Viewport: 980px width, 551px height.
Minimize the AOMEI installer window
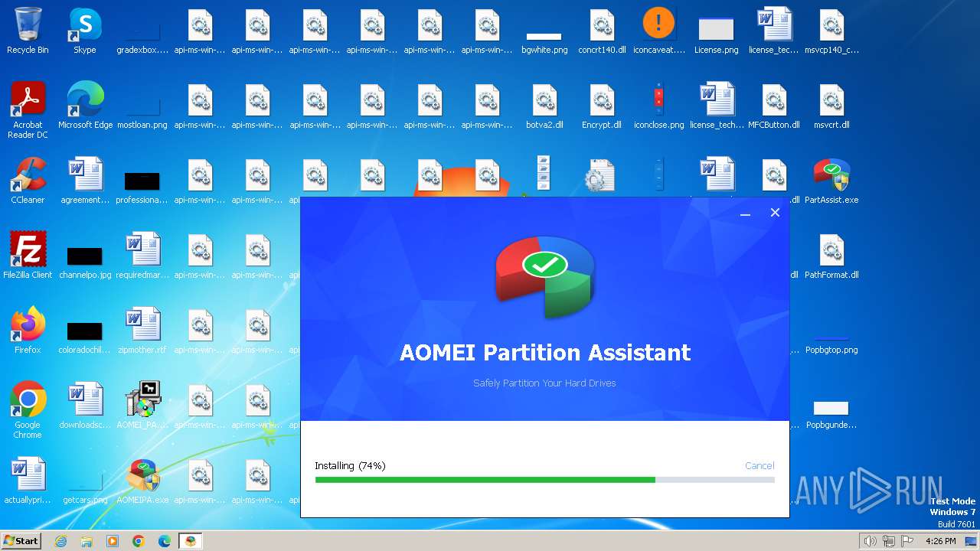745,214
